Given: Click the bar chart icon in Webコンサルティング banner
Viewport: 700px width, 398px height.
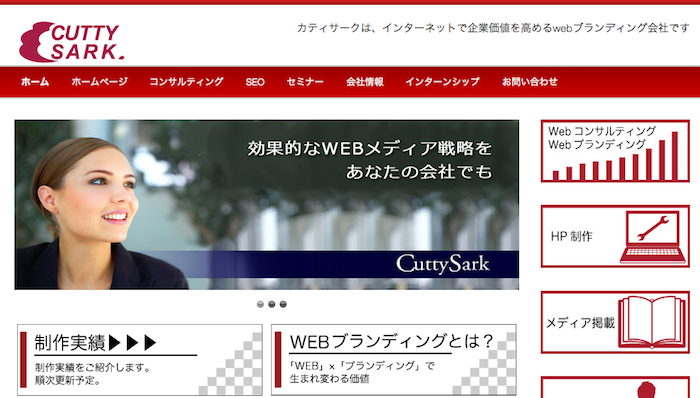Looking at the screenshot, I should pos(616,157).
